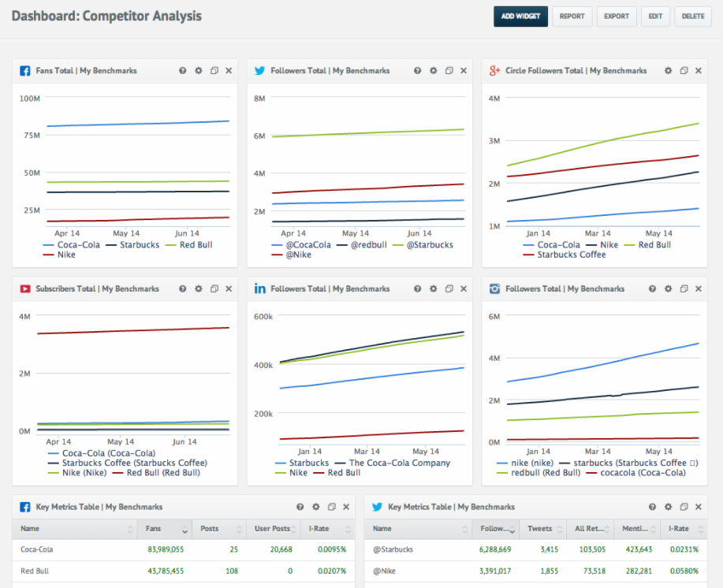This screenshot has width=723, height=588.
Task: Open help on Facebook Fans Total widget
Action: 183,70
